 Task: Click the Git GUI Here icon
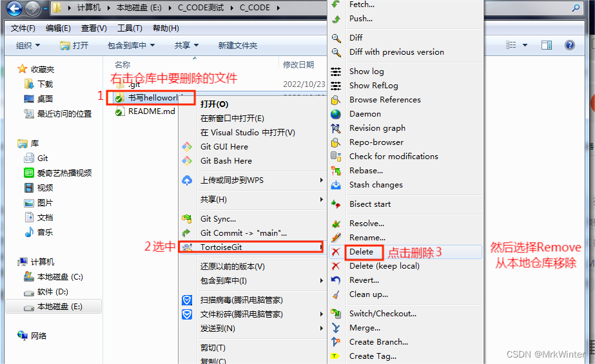point(187,147)
